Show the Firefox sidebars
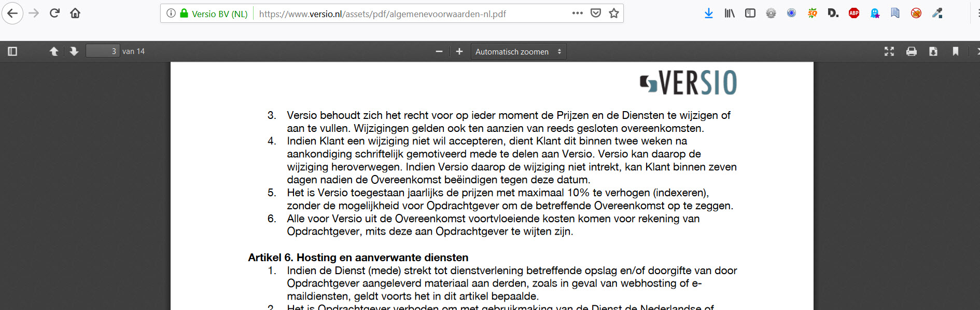Viewport: 980px width, 310px height. pos(750,14)
